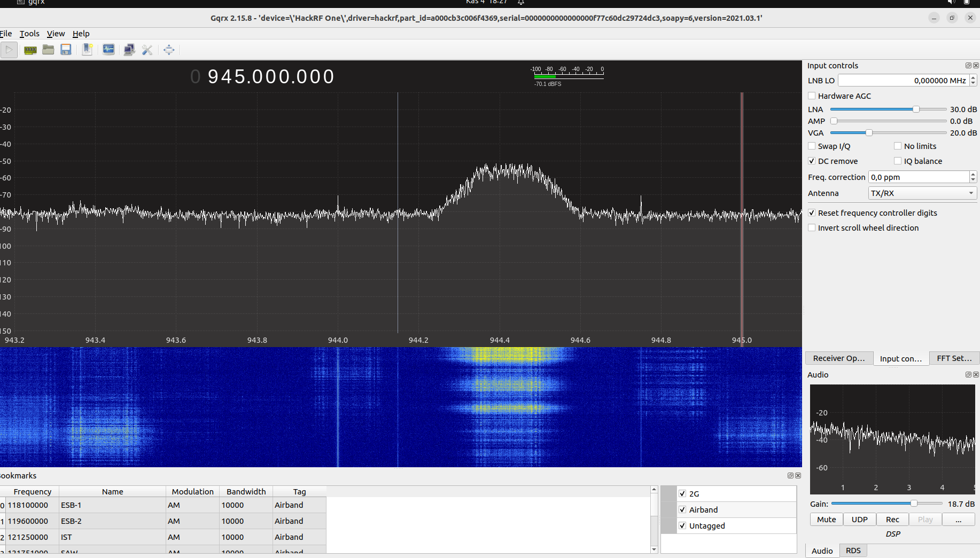Uncheck DC remove
Image resolution: width=980 pixels, height=558 pixels.
[812, 161]
